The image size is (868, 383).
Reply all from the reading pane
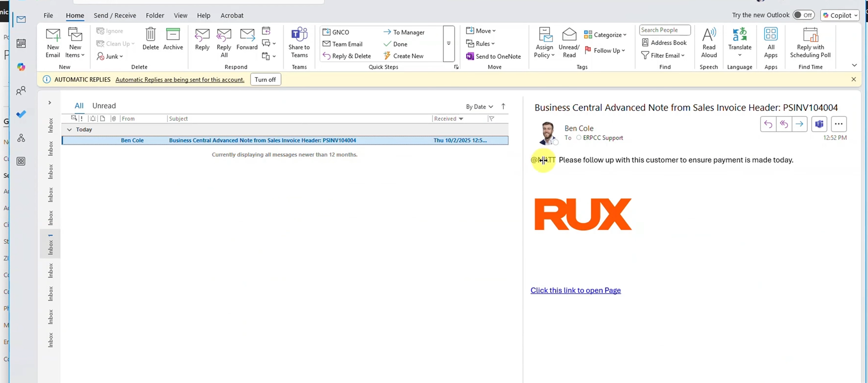784,124
